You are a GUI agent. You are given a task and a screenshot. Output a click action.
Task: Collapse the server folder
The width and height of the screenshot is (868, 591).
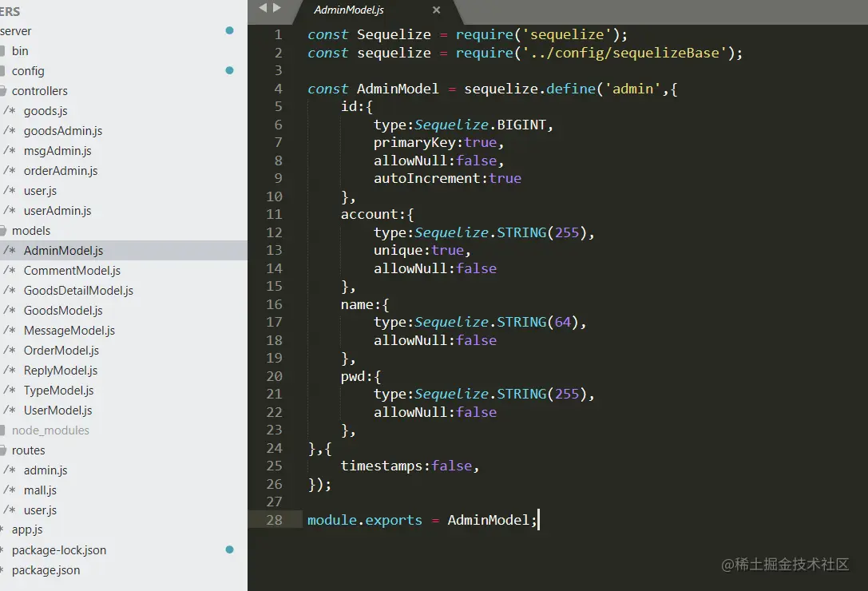[x=15, y=31]
